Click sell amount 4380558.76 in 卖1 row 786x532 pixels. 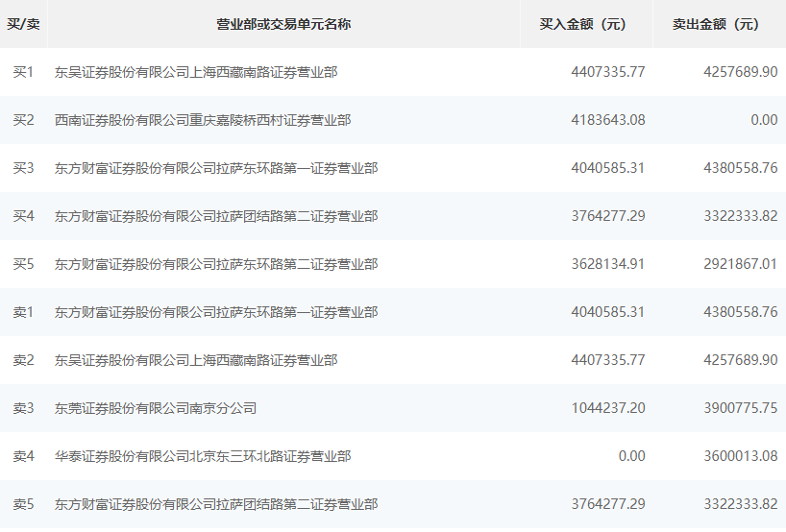(x=741, y=312)
